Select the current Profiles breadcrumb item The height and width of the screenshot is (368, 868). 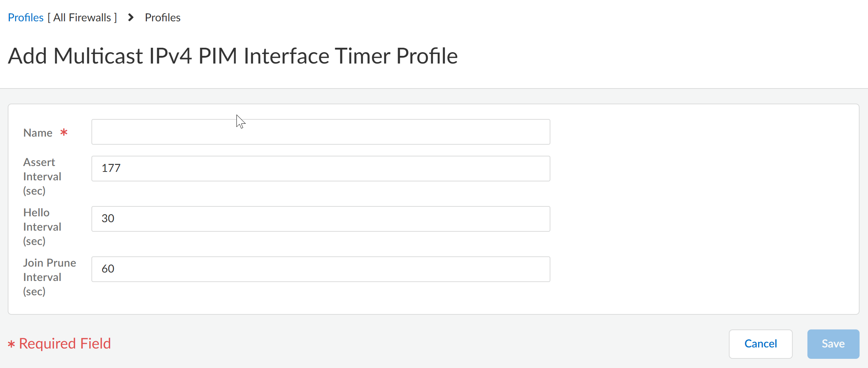(x=163, y=18)
